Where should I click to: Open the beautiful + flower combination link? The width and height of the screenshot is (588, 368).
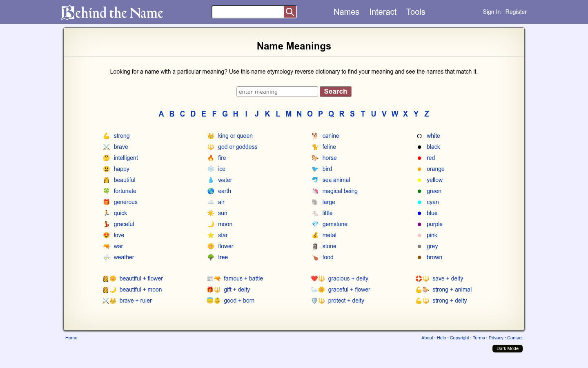[141, 278]
